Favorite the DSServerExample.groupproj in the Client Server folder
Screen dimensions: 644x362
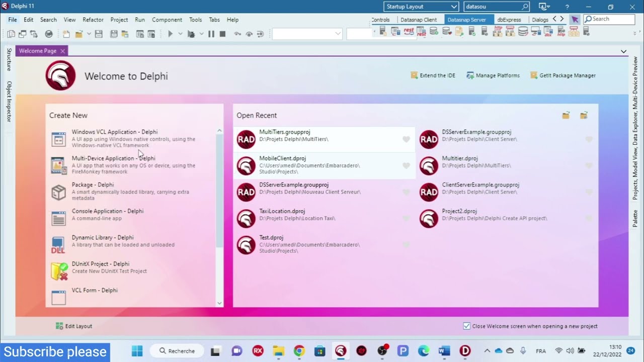[589, 139]
